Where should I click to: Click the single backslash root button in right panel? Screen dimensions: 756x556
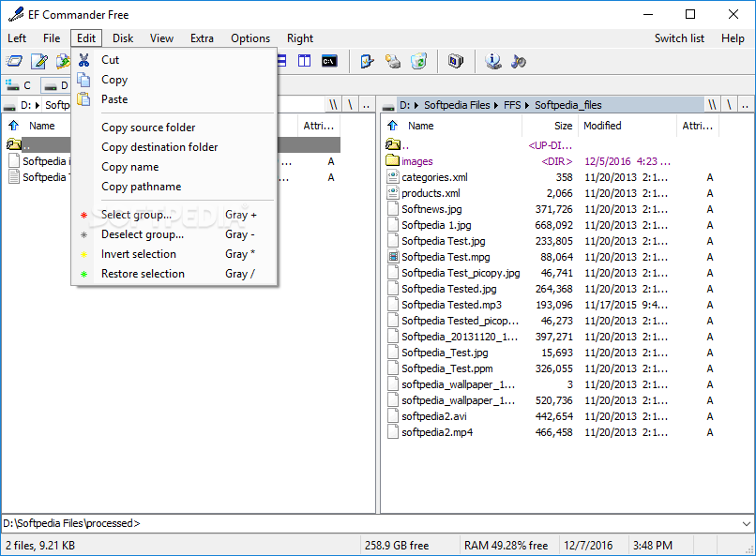(730, 105)
